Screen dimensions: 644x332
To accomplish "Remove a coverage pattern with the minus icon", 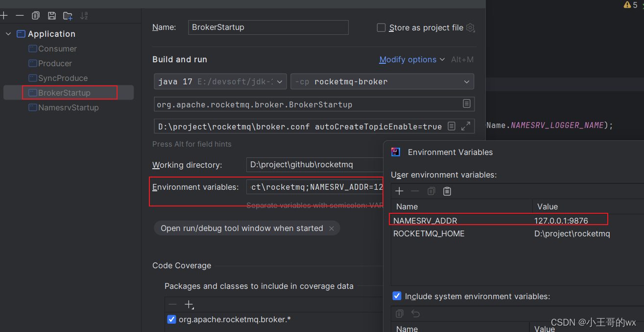I will [172, 305].
